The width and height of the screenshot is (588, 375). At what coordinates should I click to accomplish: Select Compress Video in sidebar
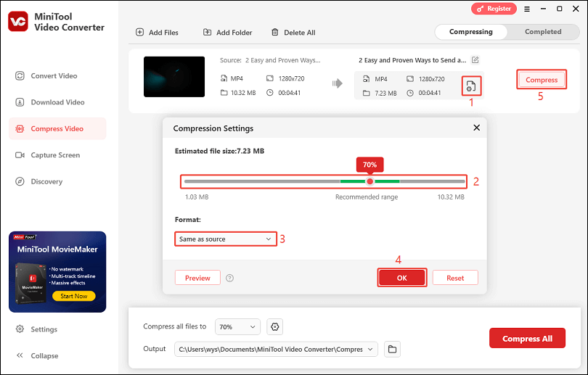[57, 128]
